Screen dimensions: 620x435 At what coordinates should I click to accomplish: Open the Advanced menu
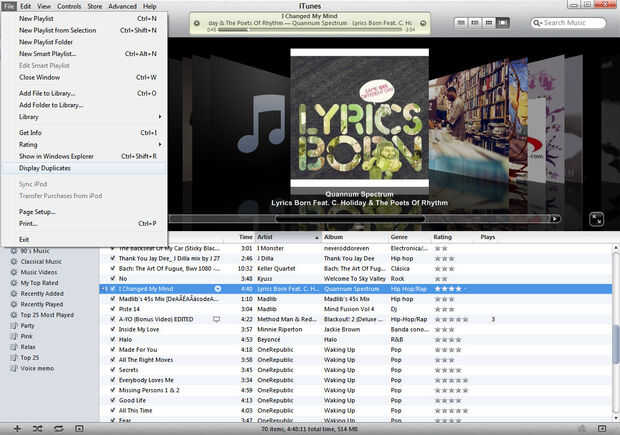pos(123,6)
